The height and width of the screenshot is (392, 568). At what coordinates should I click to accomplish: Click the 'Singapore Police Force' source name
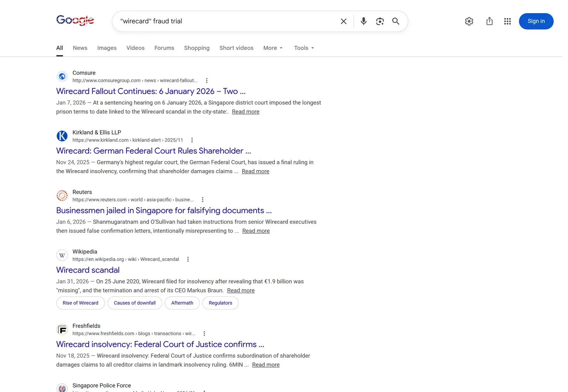pos(101,385)
